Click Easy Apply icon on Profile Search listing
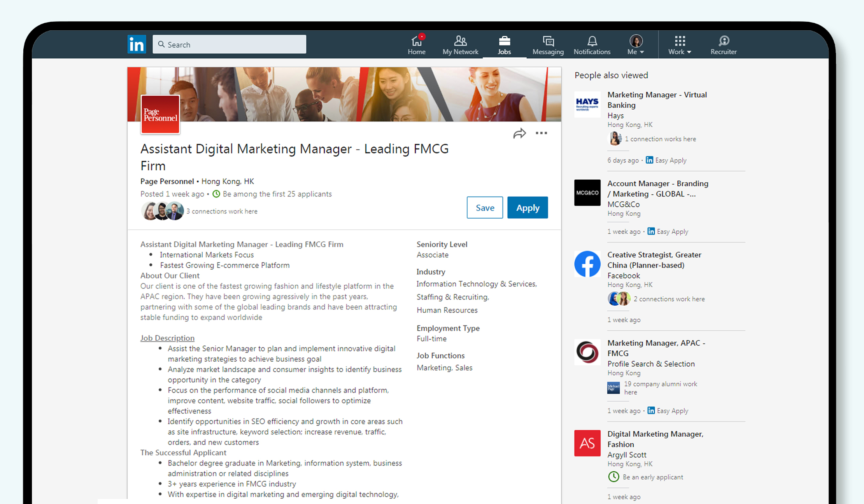The image size is (864, 504). click(x=651, y=410)
